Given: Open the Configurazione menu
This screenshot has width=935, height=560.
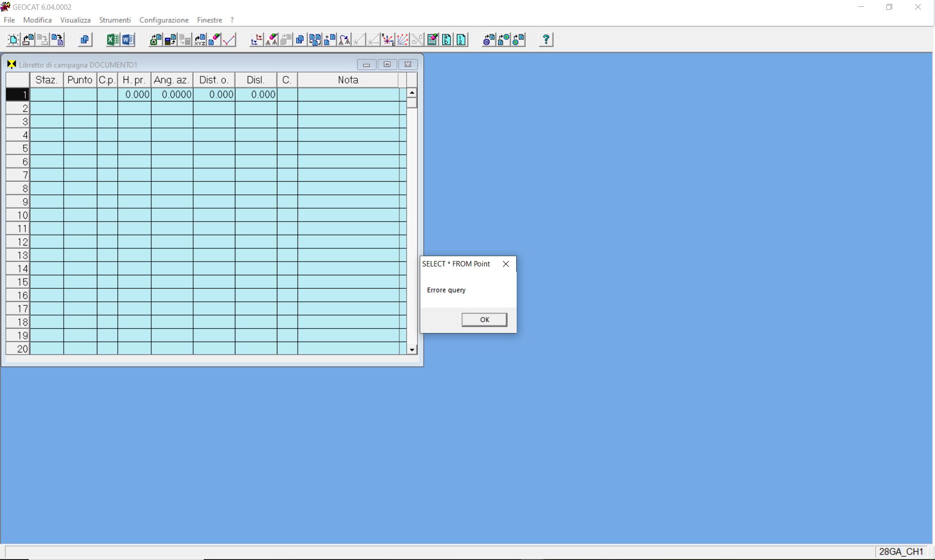Looking at the screenshot, I should point(163,20).
